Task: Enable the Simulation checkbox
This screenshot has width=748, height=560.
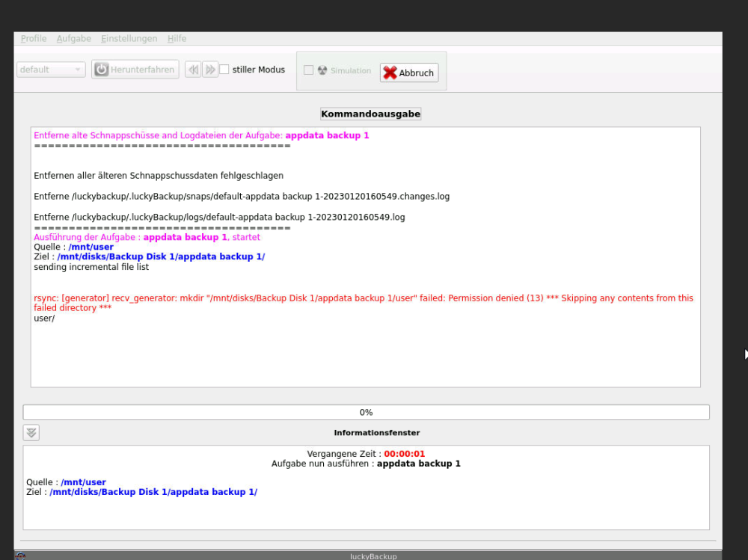Action: click(x=309, y=70)
